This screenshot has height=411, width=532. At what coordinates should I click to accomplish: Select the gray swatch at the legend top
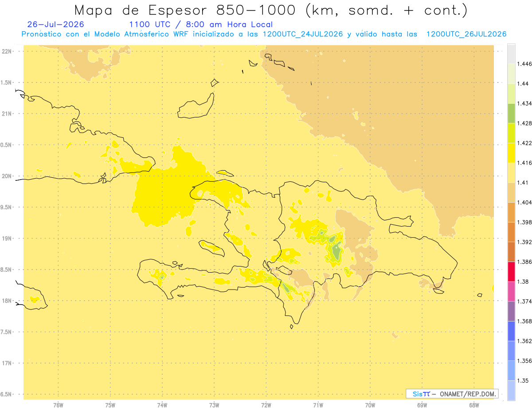(x=511, y=54)
